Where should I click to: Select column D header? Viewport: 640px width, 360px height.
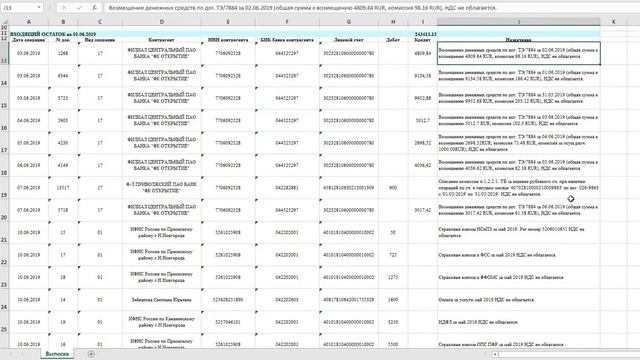162,22
